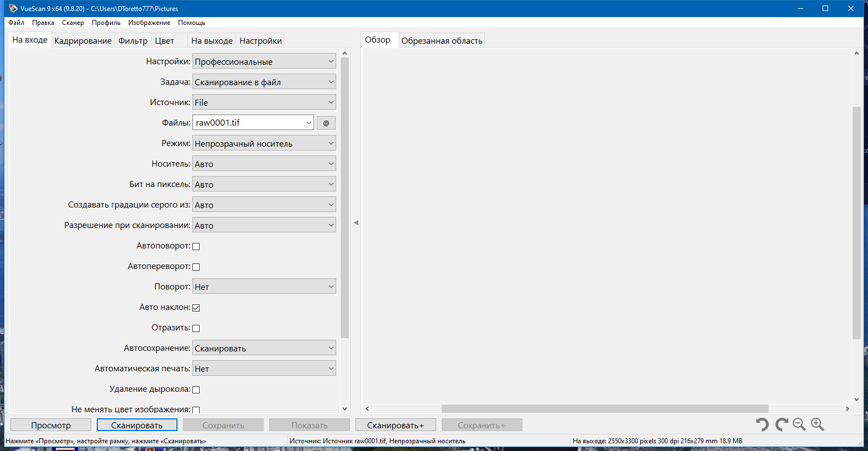The width and height of the screenshot is (868, 451).
Task: Open the Поворот dropdown
Action: click(x=264, y=287)
